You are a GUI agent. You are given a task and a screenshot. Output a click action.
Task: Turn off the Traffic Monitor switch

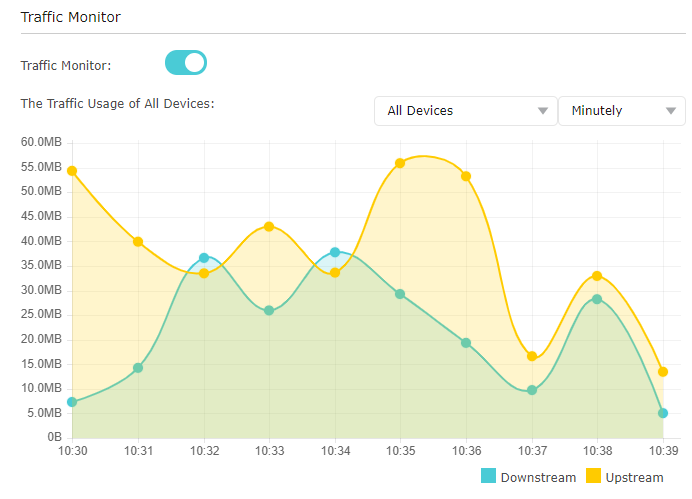tap(185, 63)
